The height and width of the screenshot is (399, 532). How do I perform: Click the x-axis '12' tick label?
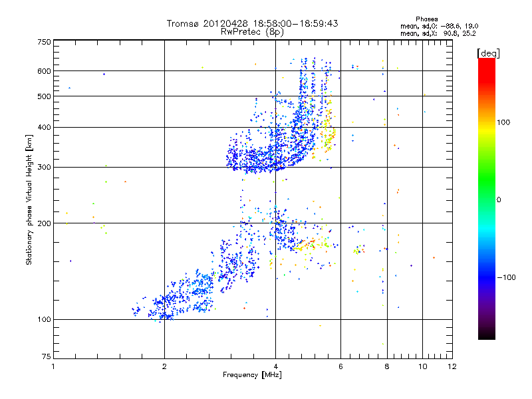452,366
